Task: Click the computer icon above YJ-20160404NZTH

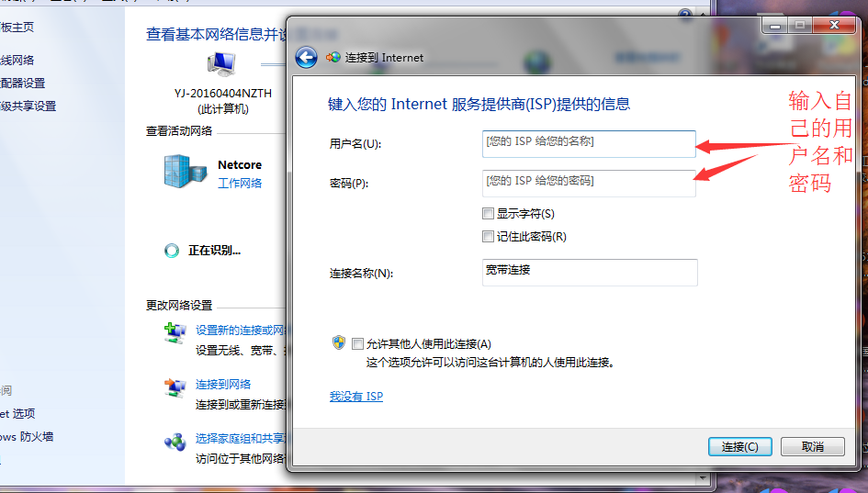Action: pyautogui.click(x=220, y=64)
